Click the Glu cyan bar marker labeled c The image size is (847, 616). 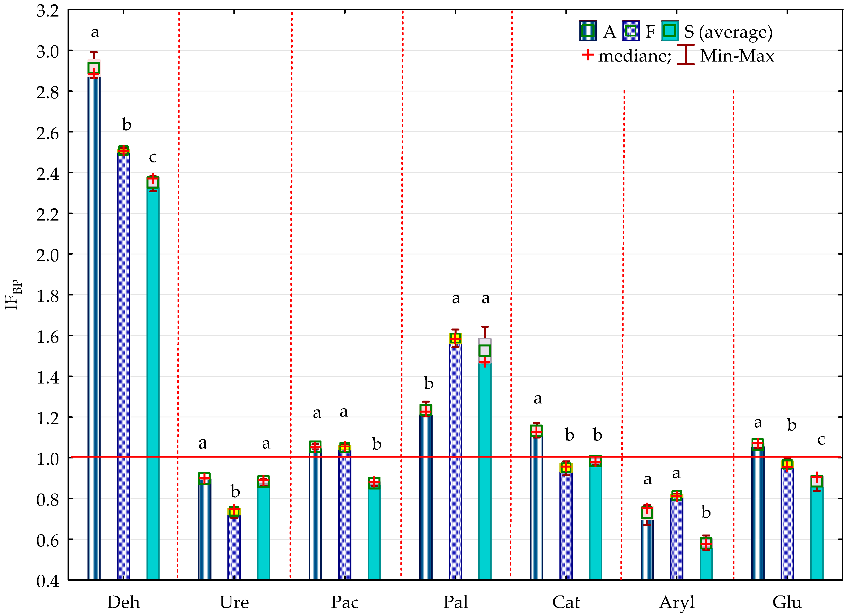pyautogui.click(x=817, y=481)
